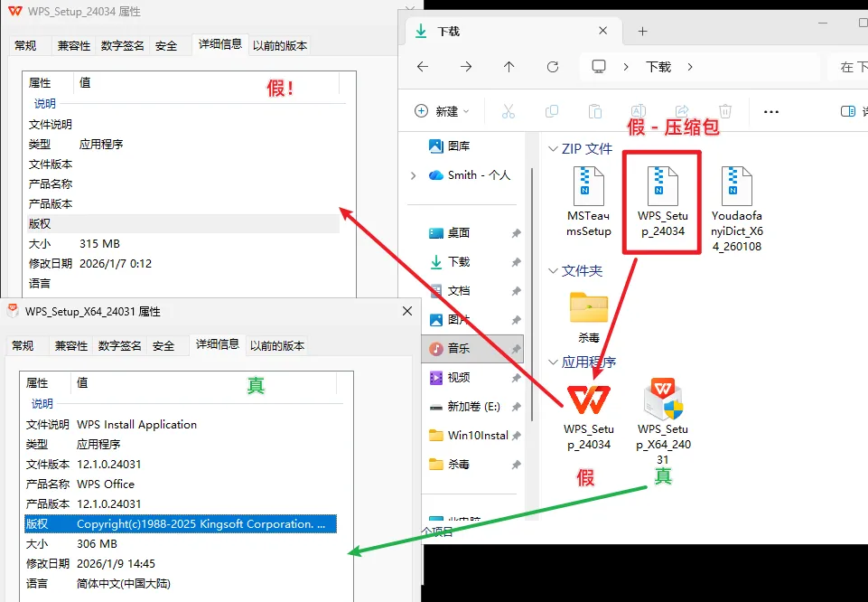This screenshot has width=868, height=602.
Task: Select the WPS_Setup_24034 ZIP file
Action: pos(663,202)
